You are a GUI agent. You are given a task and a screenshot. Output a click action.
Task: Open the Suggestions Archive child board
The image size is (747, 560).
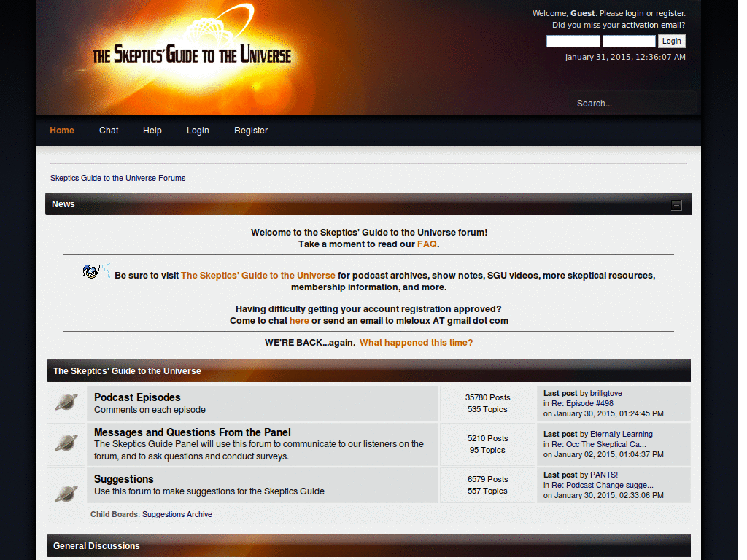(177, 514)
